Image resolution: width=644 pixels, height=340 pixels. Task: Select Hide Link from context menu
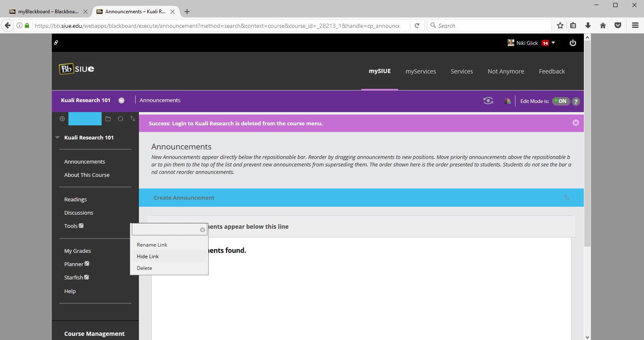point(148,257)
